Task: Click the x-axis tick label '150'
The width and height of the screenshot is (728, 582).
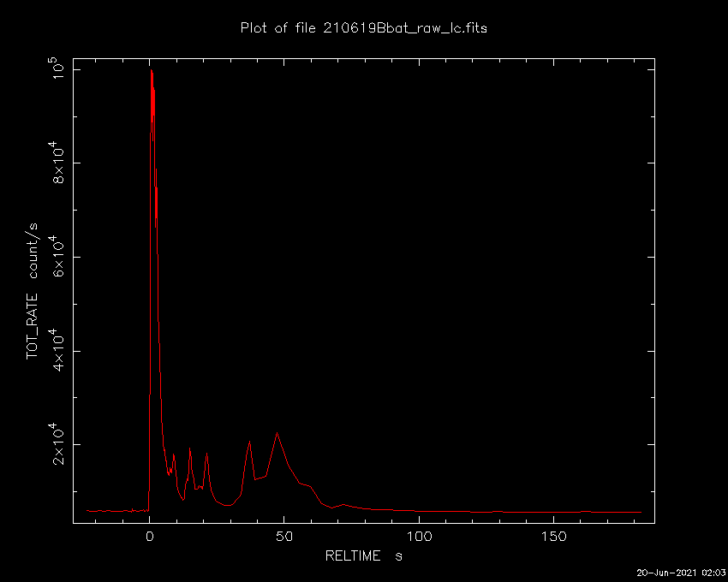Action: coord(554,537)
